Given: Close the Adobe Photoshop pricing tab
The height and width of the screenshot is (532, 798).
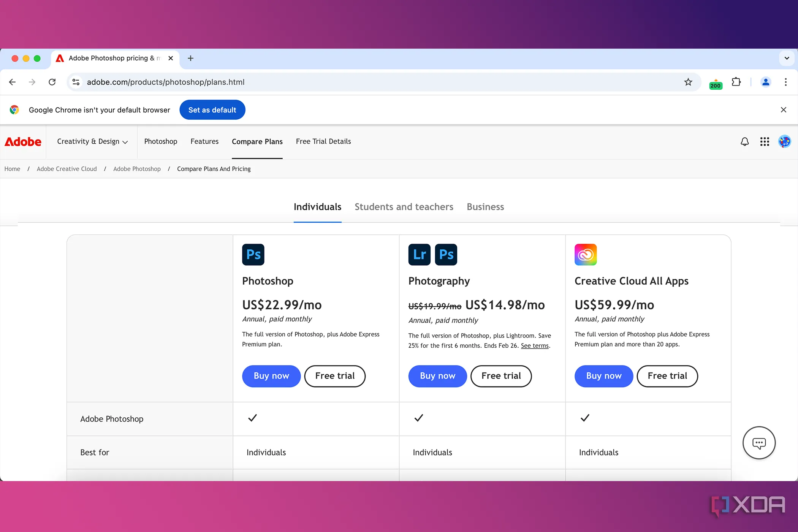Looking at the screenshot, I should (x=171, y=58).
